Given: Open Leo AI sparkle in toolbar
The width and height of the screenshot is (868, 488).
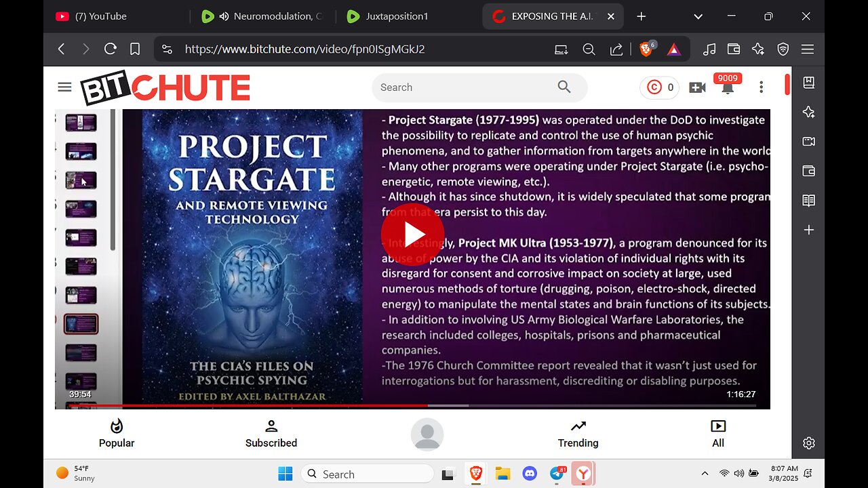Looking at the screenshot, I should pyautogui.click(x=758, y=49).
